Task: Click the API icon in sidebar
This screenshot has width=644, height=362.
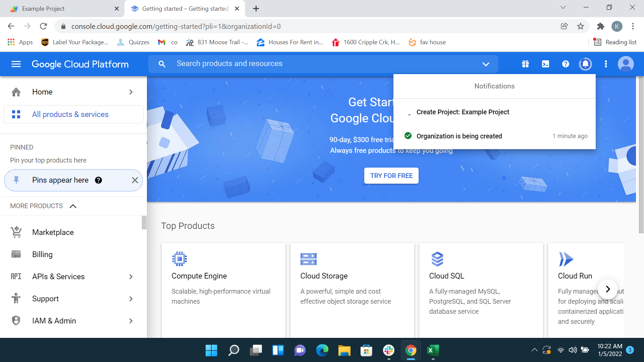Action: point(16,277)
